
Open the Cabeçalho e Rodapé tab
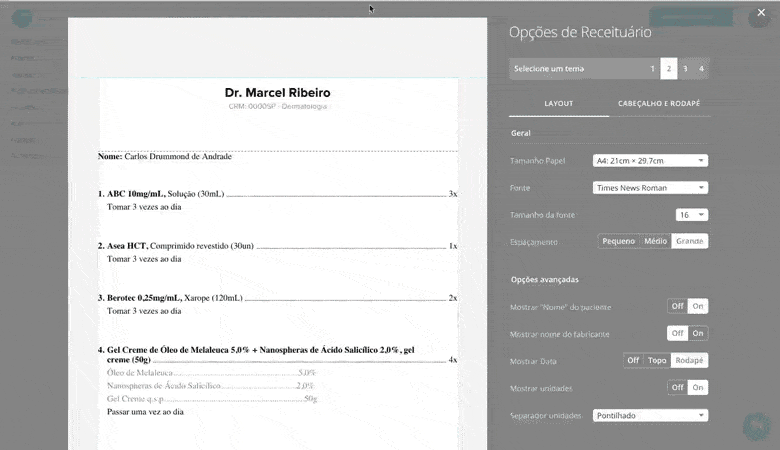tap(658, 103)
